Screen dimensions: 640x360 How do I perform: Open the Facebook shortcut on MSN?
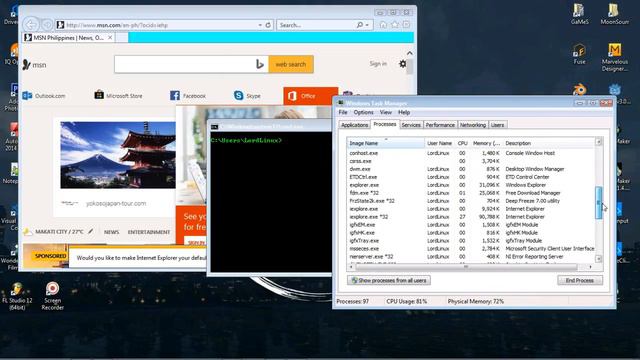point(188,96)
